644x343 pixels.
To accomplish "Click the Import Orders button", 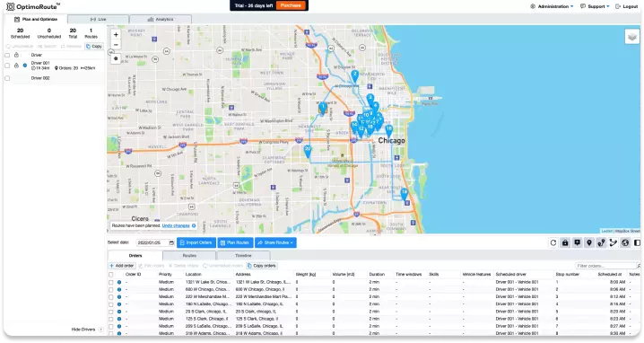I will click(x=196, y=242).
